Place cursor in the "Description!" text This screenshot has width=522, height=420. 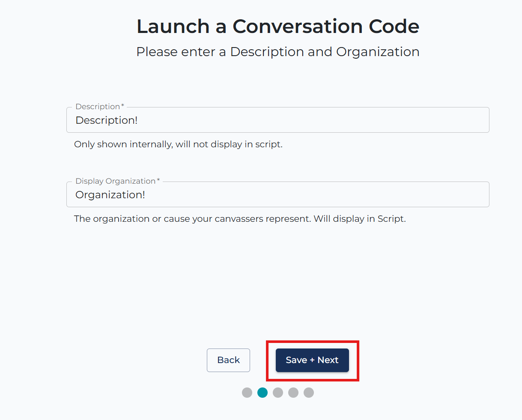pos(107,120)
